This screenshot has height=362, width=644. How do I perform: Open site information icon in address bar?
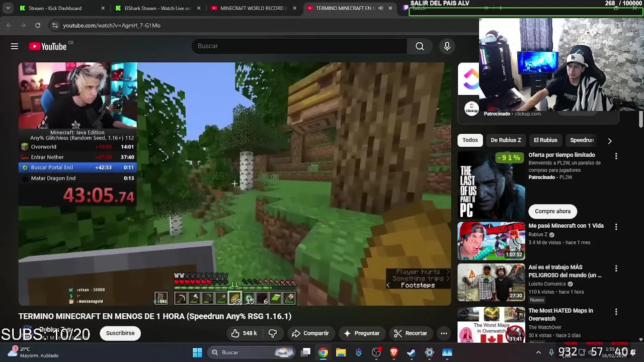(x=55, y=25)
